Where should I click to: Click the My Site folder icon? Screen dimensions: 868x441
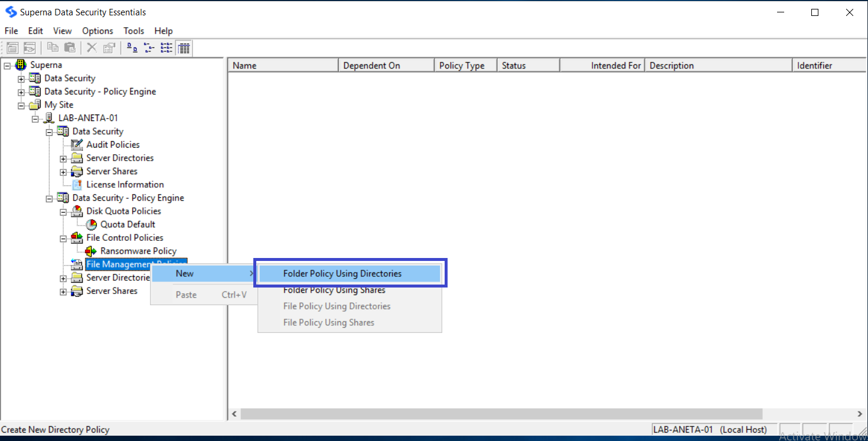click(x=35, y=104)
